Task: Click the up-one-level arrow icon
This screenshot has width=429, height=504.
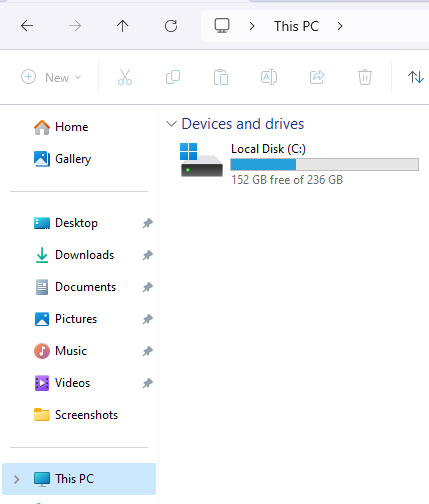Action: 123,26
